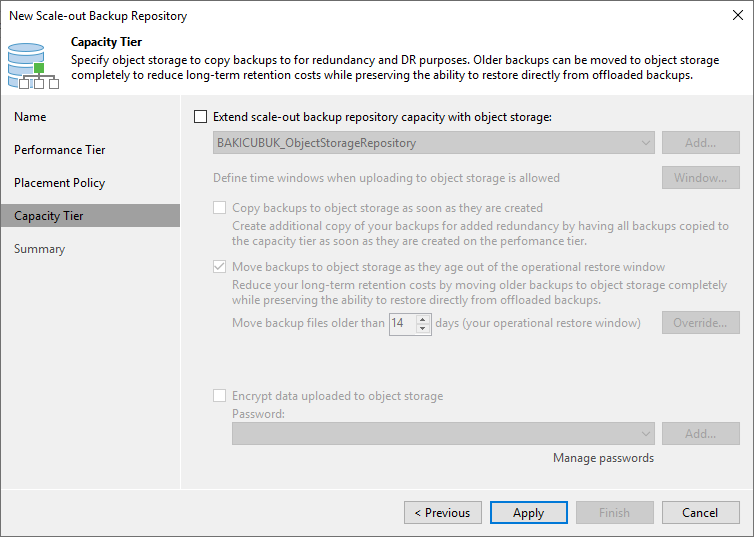Click the scale-out repository database icon

coord(33,66)
